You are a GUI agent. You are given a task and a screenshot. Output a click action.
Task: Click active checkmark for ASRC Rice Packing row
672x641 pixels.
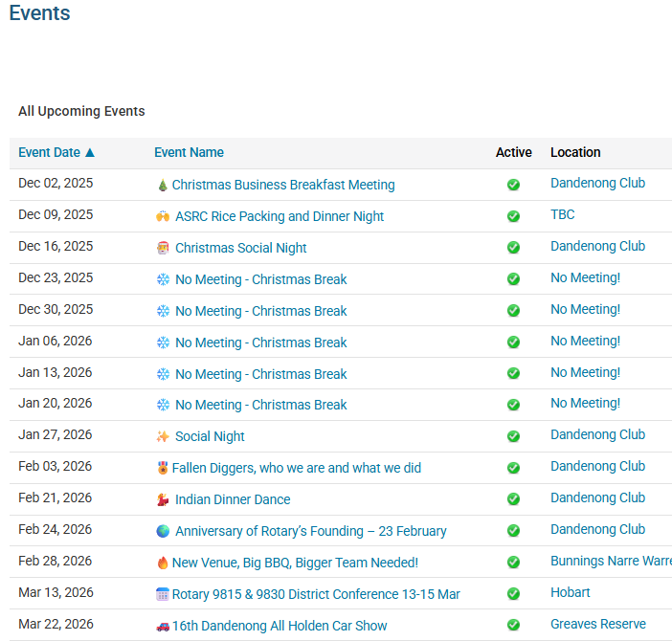[513, 216]
